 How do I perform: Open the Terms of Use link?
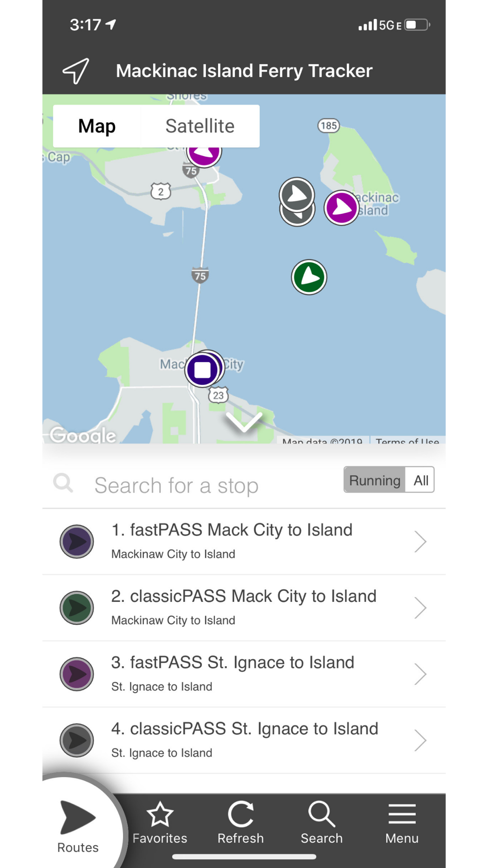pyautogui.click(x=407, y=441)
